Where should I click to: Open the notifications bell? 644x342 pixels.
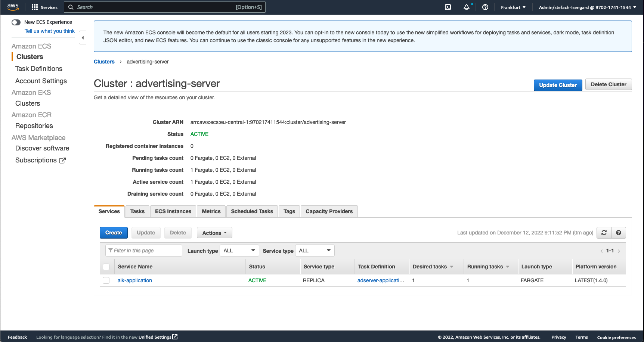467,7
